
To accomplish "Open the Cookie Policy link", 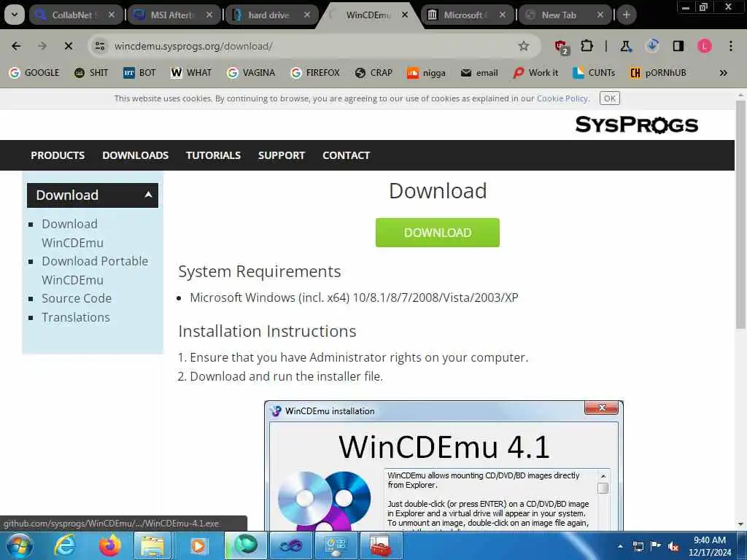I will coord(562,98).
